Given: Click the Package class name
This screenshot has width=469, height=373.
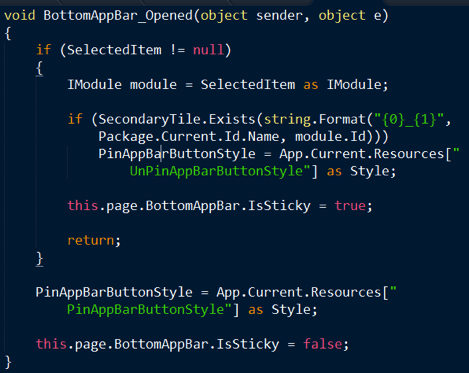Looking at the screenshot, I should 126,137.
